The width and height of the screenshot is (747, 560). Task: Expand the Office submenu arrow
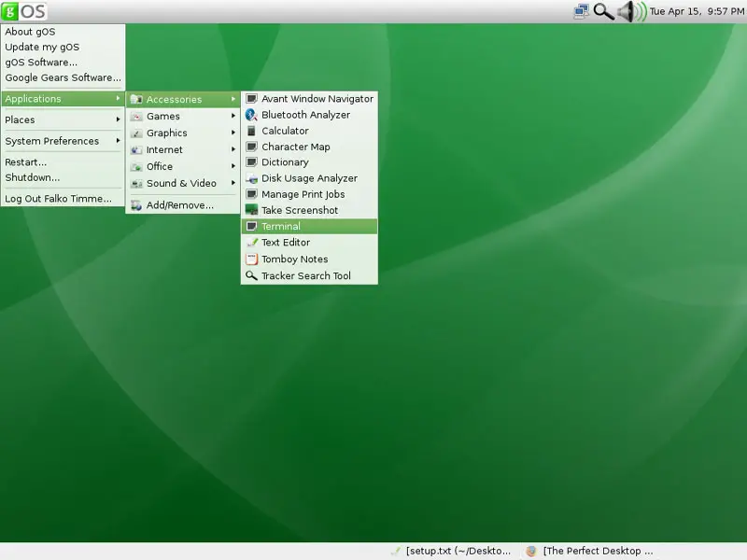[x=233, y=166]
